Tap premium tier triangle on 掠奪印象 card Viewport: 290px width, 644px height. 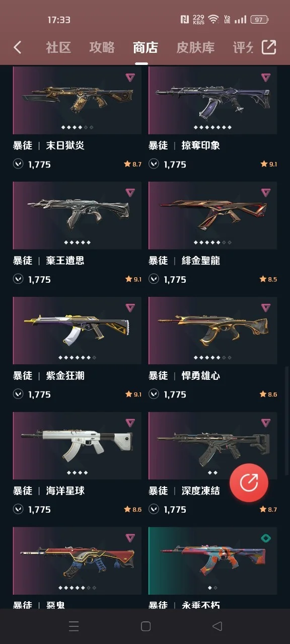pos(266,77)
